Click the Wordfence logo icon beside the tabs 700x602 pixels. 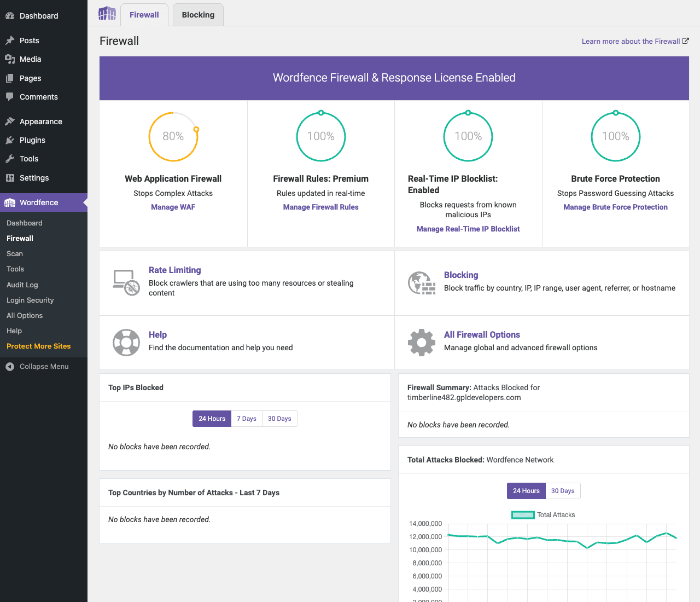coord(107,14)
